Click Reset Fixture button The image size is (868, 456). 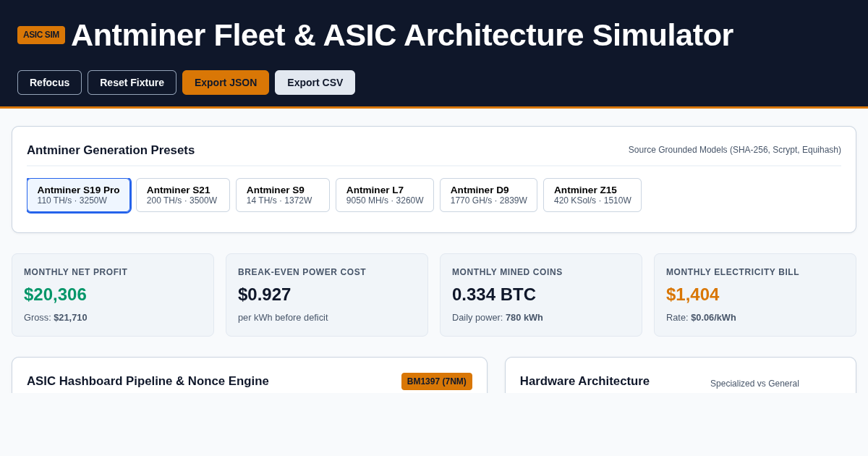tap(132, 83)
